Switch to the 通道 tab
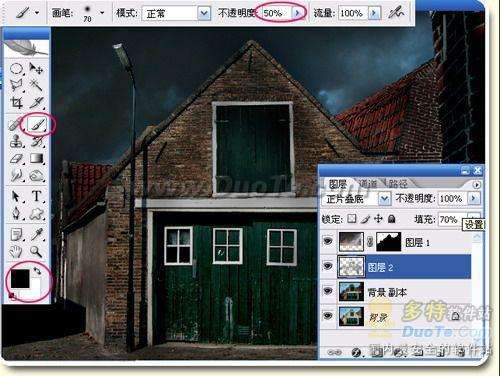 pyautogui.click(x=368, y=184)
